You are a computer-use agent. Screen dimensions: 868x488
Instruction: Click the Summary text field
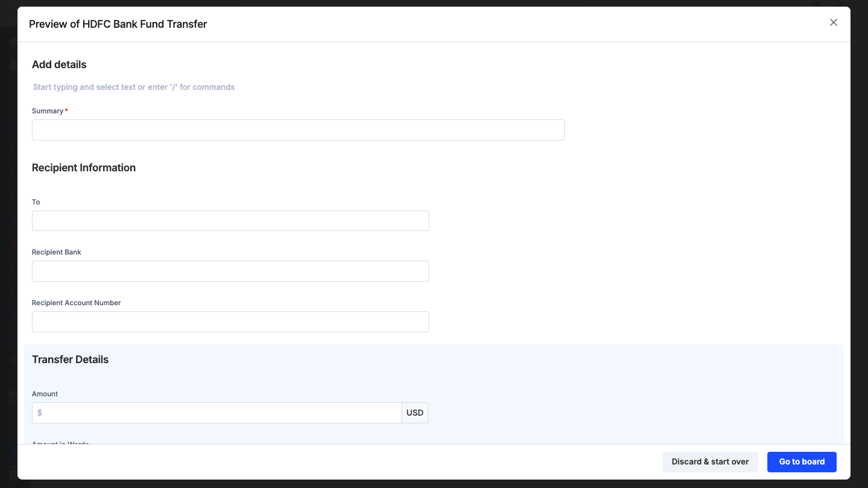pyautogui.click(x=298, y=130)
